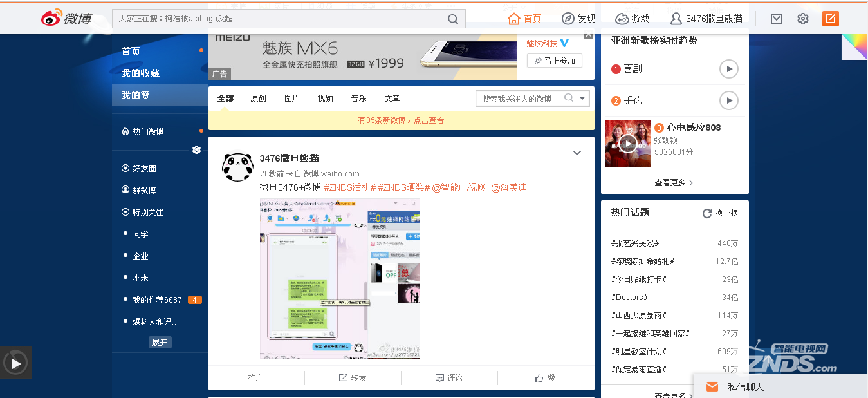Open 发现 in the top navigation
Viewport: 868px width, 398px height.
pos(578,19)
